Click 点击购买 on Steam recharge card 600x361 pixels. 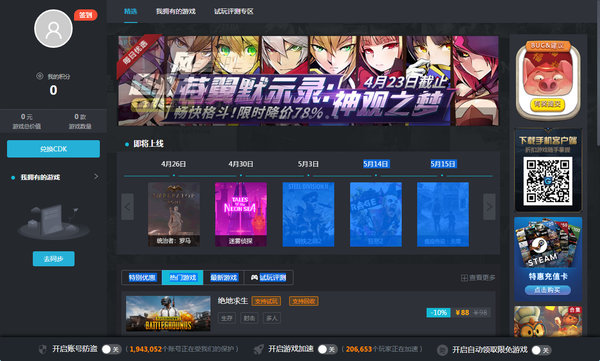pyautogui.click(x=548, y=290)
